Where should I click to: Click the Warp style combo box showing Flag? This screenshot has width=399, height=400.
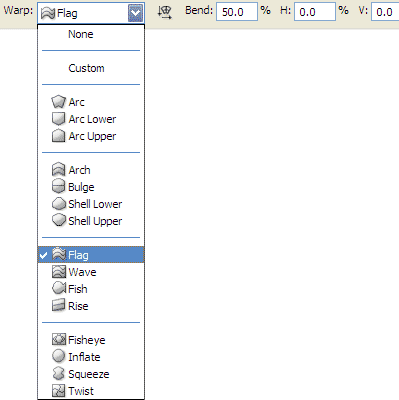point(91,13)
